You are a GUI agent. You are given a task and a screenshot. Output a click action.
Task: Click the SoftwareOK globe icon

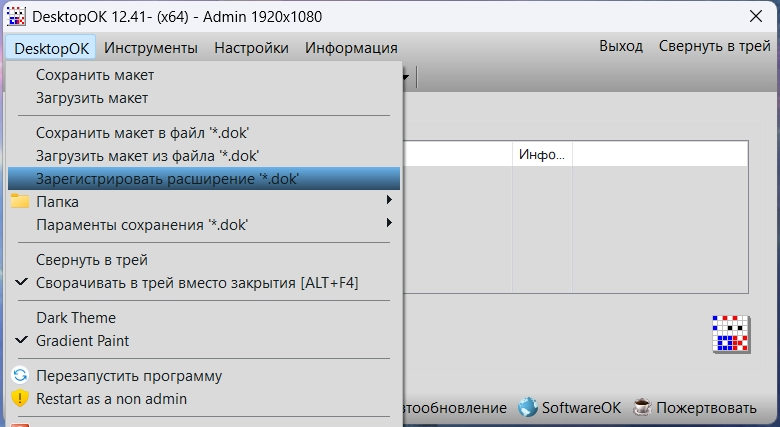point(528,408)
